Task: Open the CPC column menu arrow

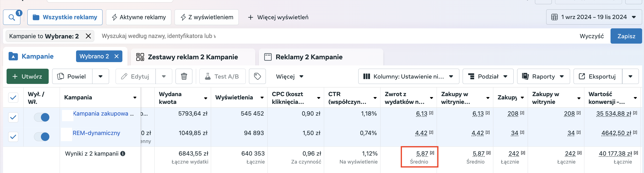Action: click(318, 98)
